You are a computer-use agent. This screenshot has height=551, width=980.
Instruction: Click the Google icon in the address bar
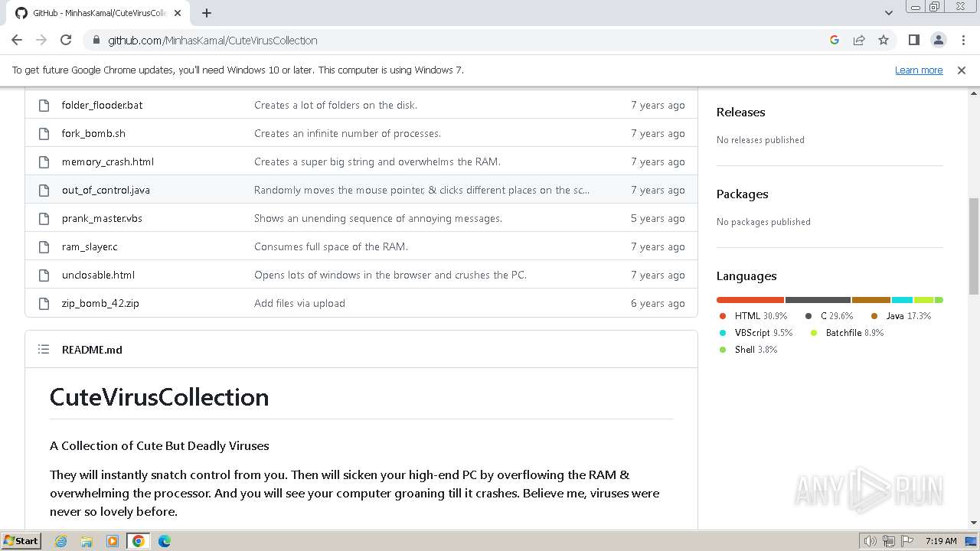pos(835,40)
